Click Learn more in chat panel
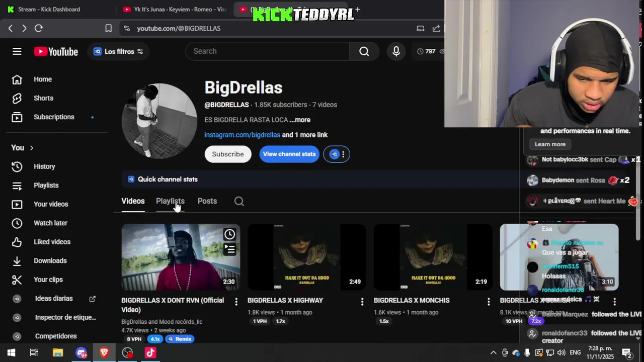The width and height of the screenshot is (644, 362). 550,144
